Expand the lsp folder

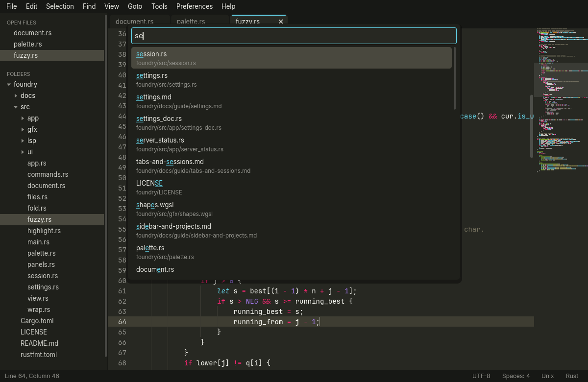(23, 141)
